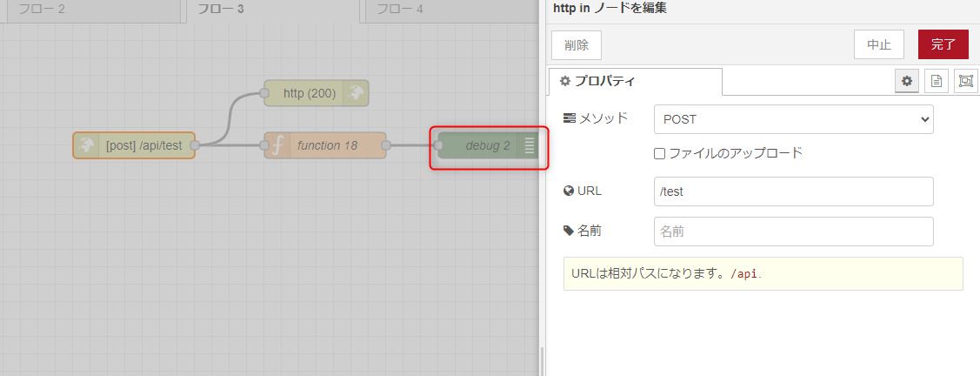Click input port of debug 2 node
Image resolution: width=980 pixels, height=376 pixels.
438,145
